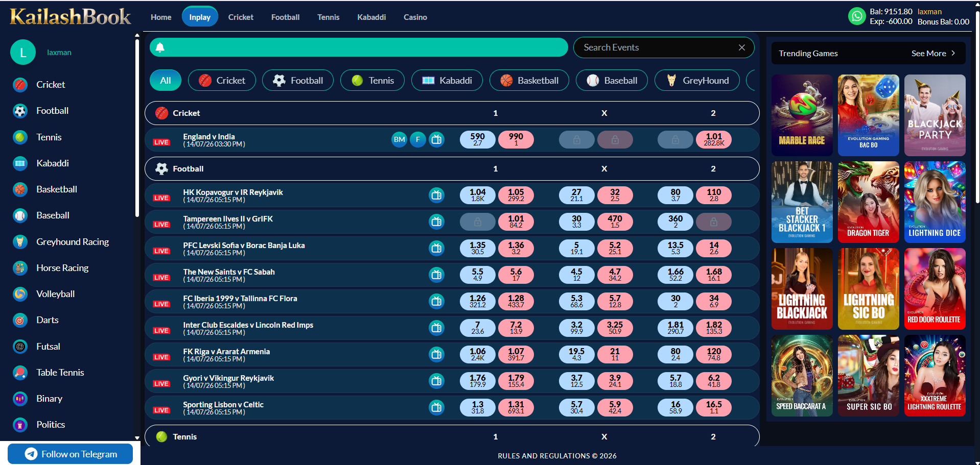Image resolution: width=980 pixels, height=465 pixels.
Task: Click the laxman user avatar
Action: coord(23,52)
